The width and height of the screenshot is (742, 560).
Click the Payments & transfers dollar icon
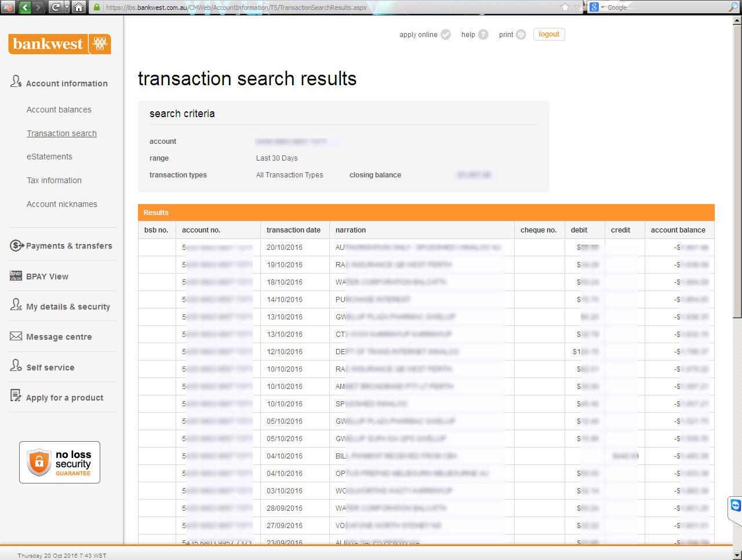pyautogui.click(x=17, y=245)
